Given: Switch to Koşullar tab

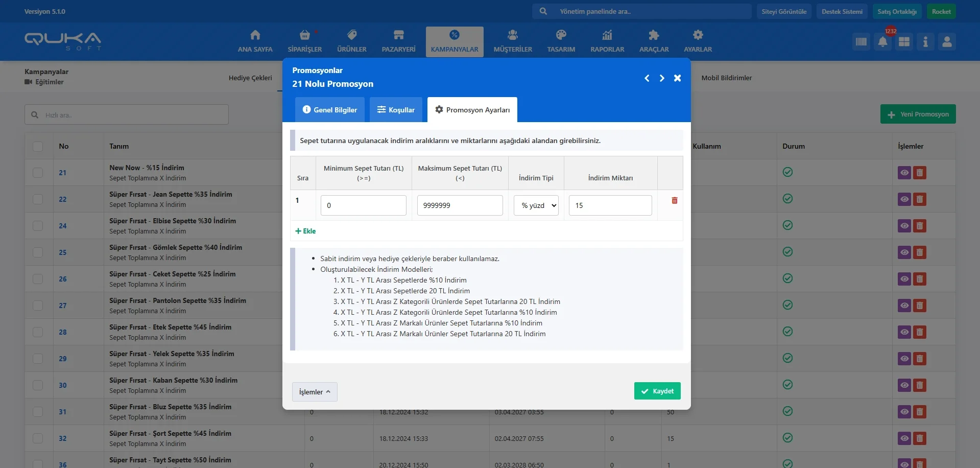Looking at the screenshot, I should coord(396,110).
